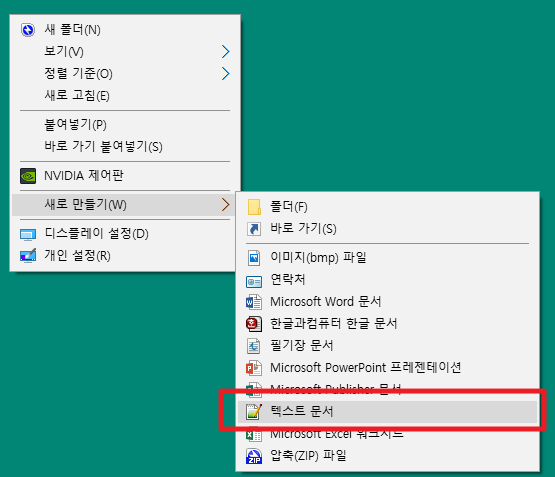This screenshot has height=477, width=555.
Task: Click the 텍스트 문서 notepad icon
Action: click(x=254, y=412)
